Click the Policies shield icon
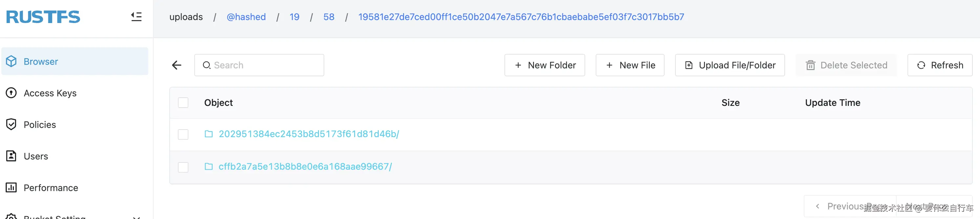Screen dimensions: 980x219 point(11,125)
